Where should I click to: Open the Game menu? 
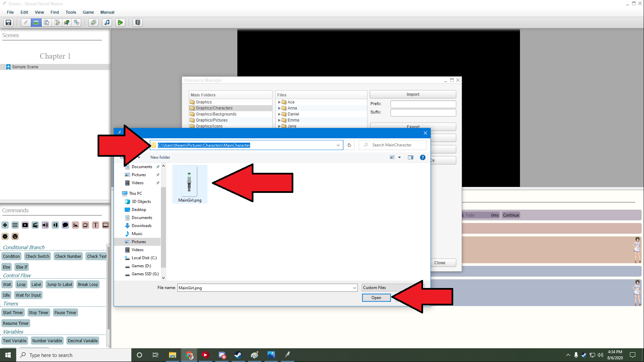point(88,12)
